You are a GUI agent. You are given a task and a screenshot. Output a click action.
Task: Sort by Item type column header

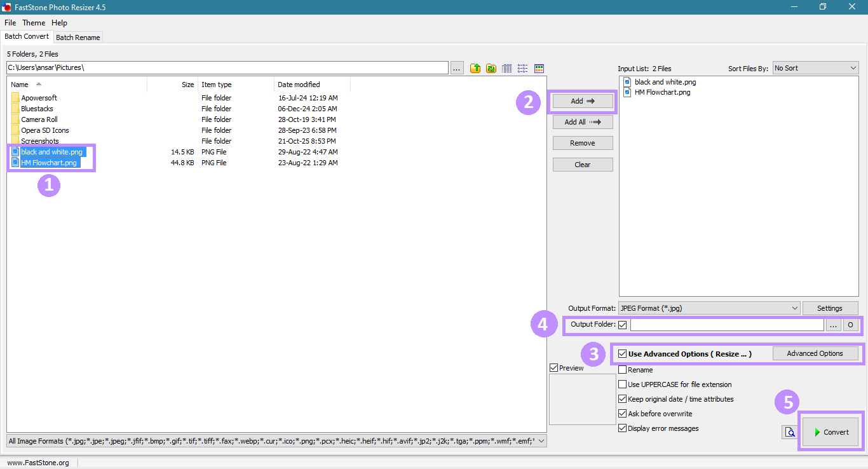[236, 85]
